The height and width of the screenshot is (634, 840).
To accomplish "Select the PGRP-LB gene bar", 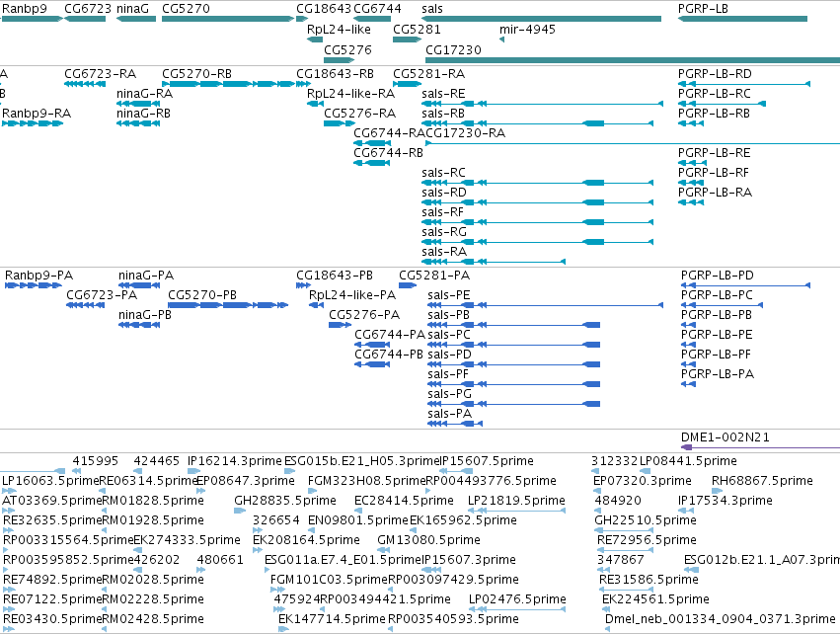I will click(x=742, y=19).
